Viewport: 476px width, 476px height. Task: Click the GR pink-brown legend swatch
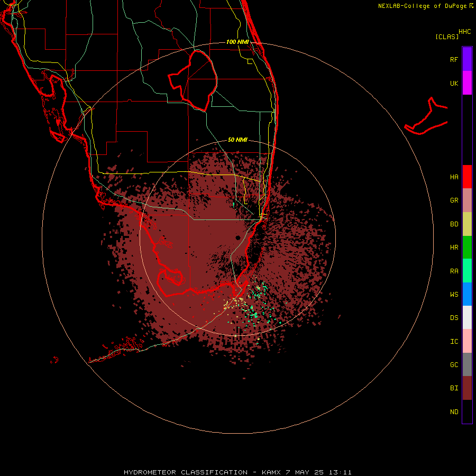point(467,200)
